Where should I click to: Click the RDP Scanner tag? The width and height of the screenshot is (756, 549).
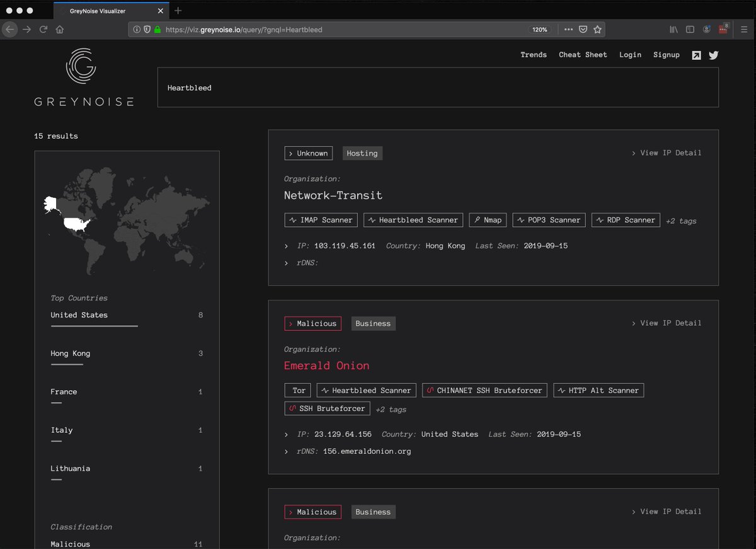(626, 220)
